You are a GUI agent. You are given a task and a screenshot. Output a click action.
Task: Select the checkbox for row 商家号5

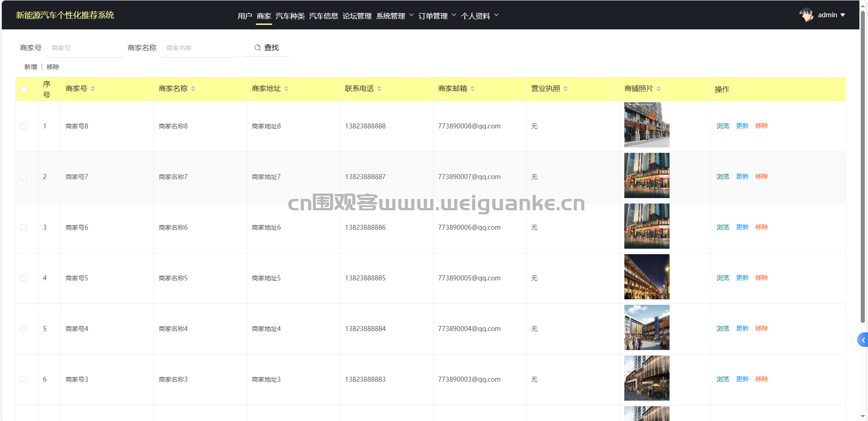(24, 278)
